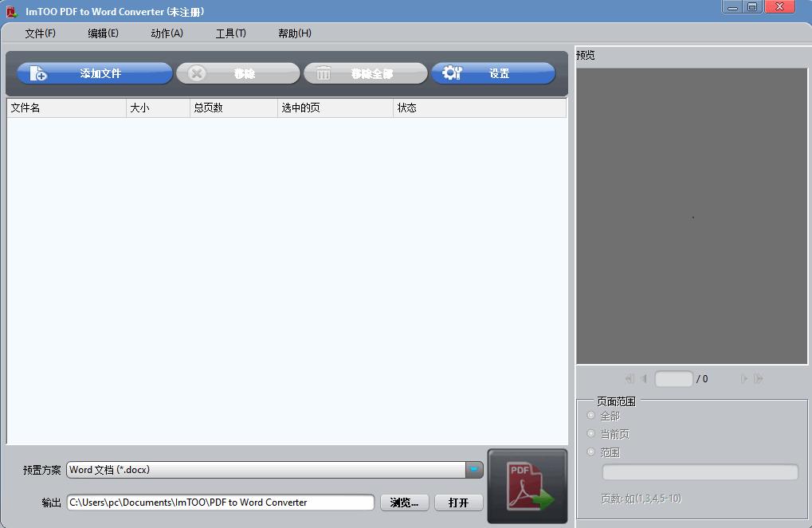Click the 移除全部 (Remove All) button

coord(365,73)
